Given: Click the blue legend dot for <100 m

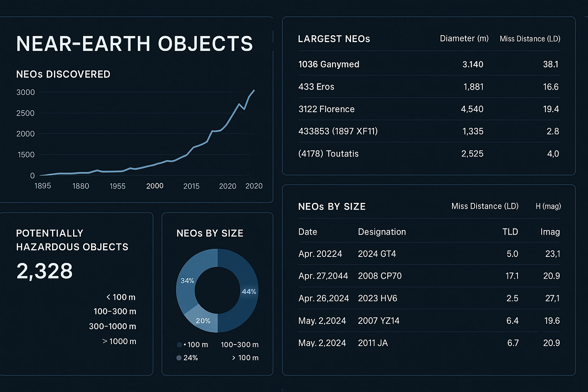Looking at the screenshot, I should [x=179, y=345].
